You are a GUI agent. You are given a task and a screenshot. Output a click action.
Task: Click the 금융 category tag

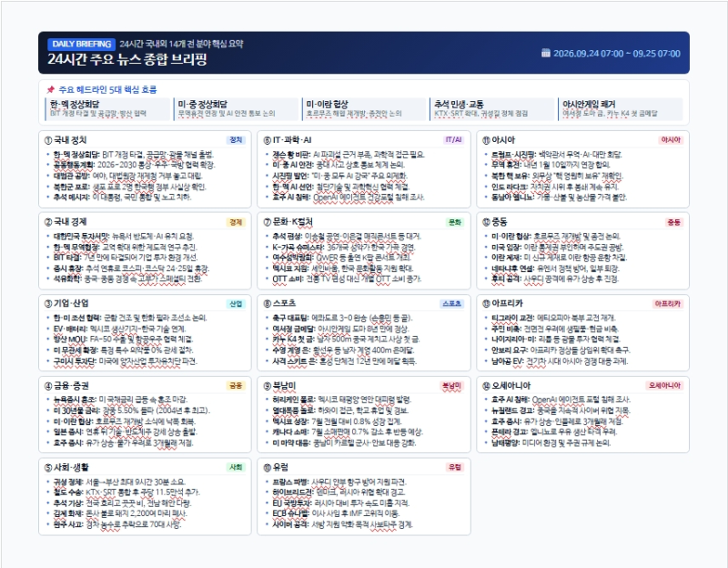[236, 385]
